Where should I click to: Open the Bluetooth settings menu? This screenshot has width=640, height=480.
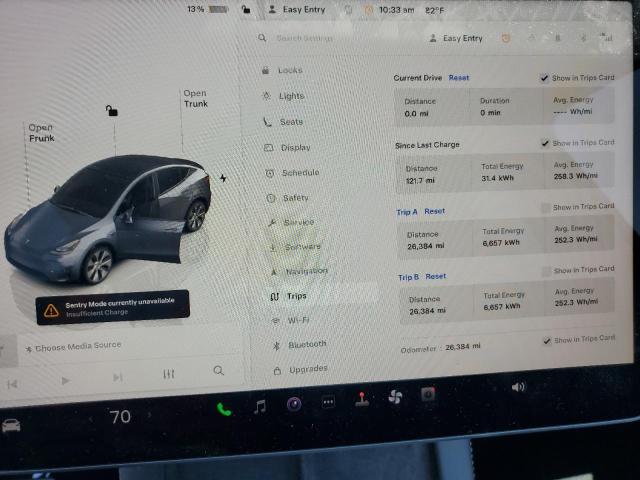[x=300, y=344]
